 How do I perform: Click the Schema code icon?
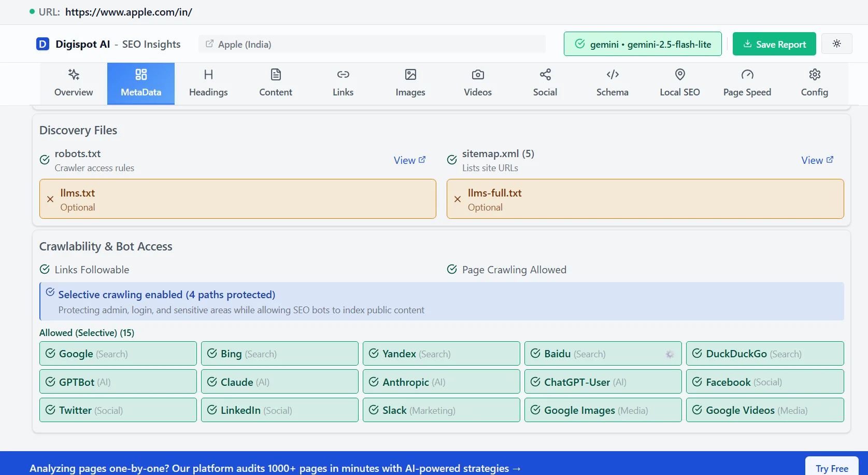pos(612,75)
